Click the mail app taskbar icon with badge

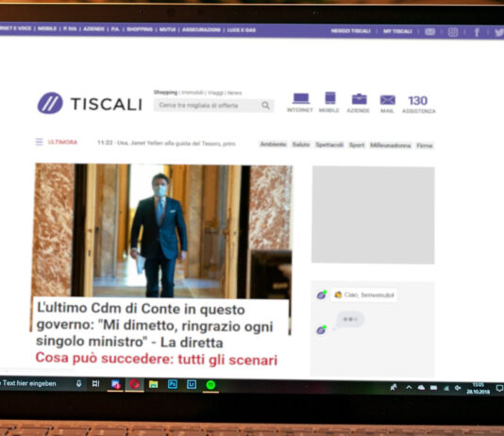click(115, 384)
